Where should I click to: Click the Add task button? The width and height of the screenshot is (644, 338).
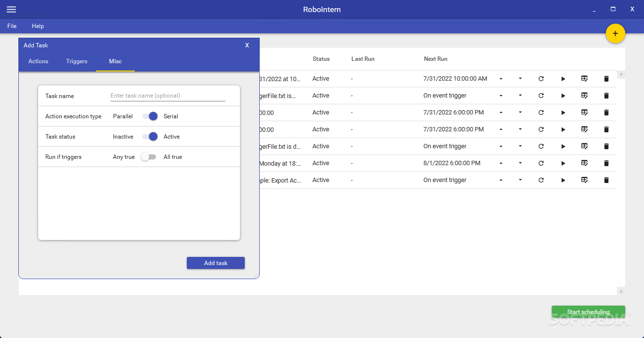click(x=216, y=263)
